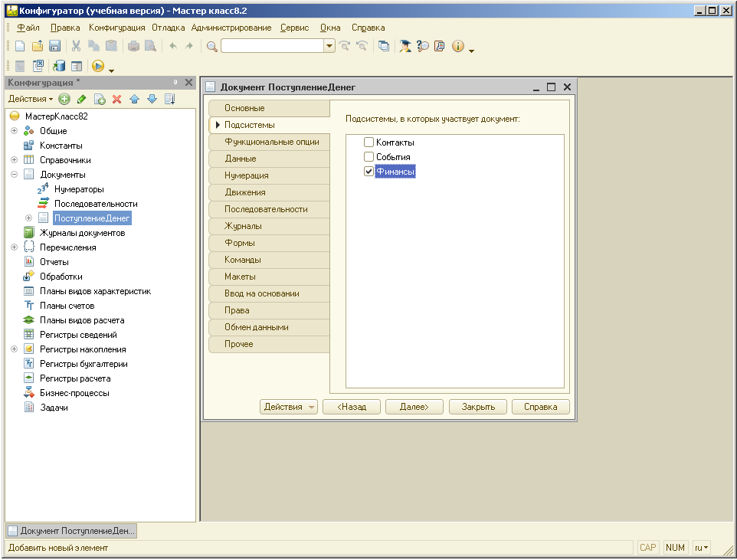The height and width of the screenshot is (560, 737).
Task: Click the green Add element icon
Action: click(64, 99)
